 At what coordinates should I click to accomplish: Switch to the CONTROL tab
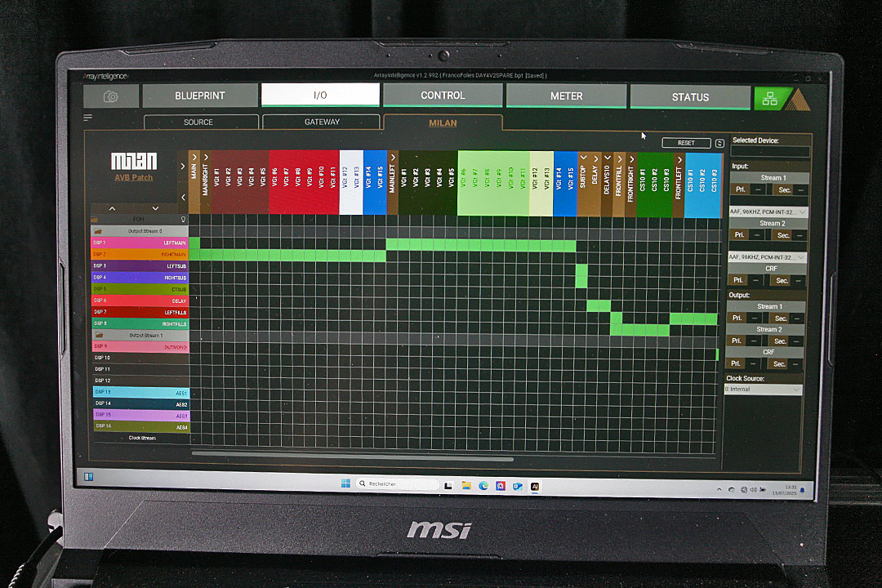click(x=443, y=96)
